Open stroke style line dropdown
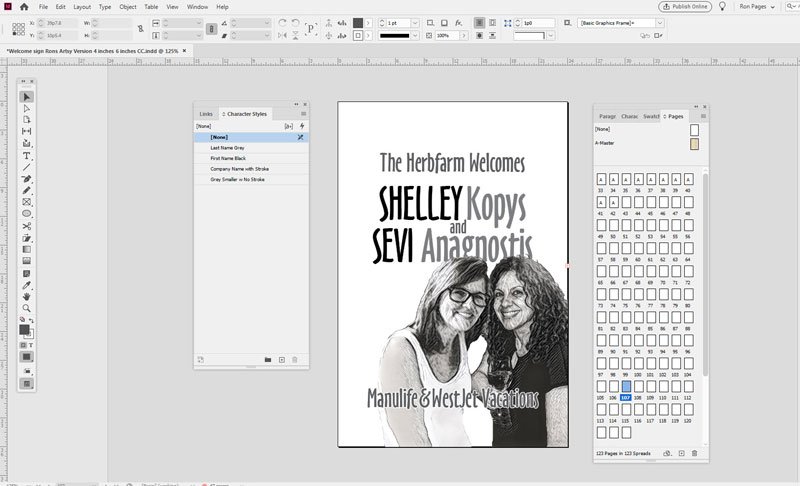The image size is (800, 486). click(x=415, y=36)
